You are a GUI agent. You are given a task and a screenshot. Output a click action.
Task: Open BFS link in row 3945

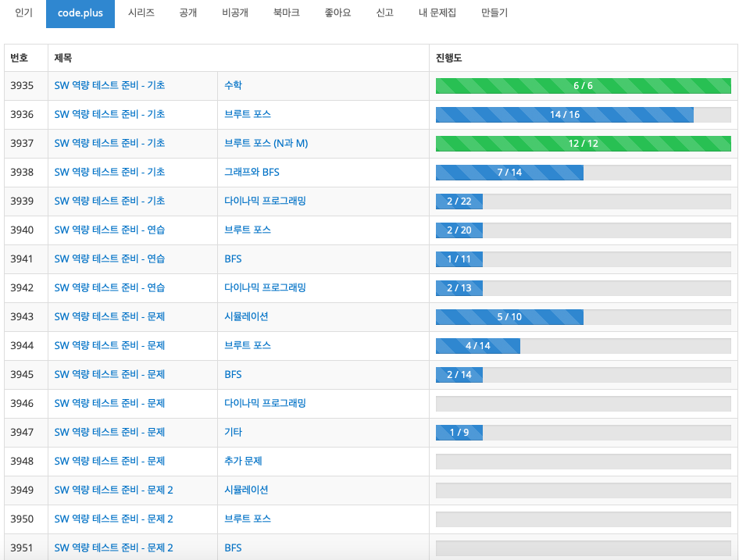[233, 374]
